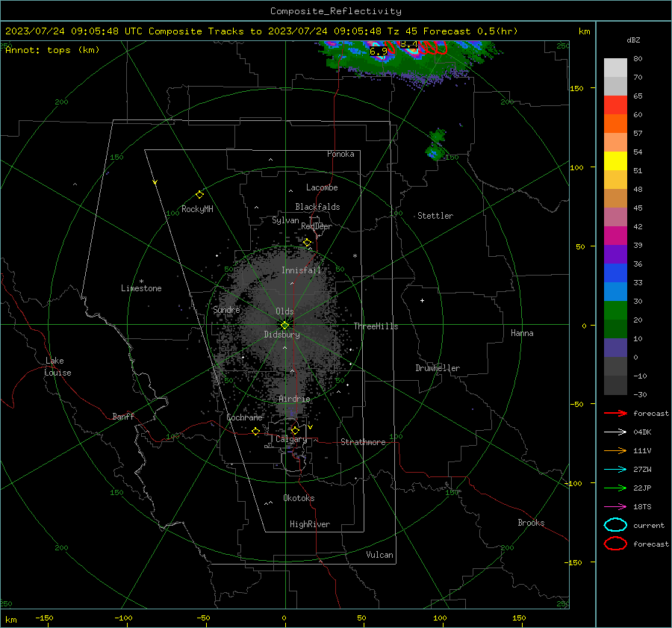
Task: Click the Sundre town label
Action: point(226,309)
